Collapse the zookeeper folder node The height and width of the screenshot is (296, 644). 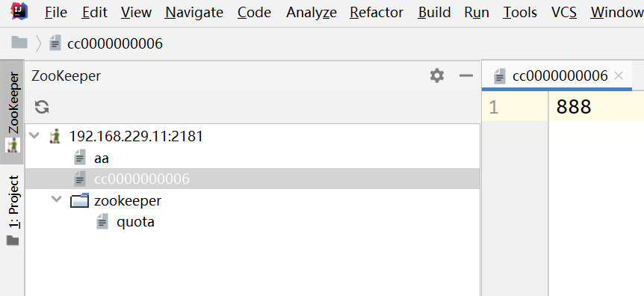(x=56, y=200)
